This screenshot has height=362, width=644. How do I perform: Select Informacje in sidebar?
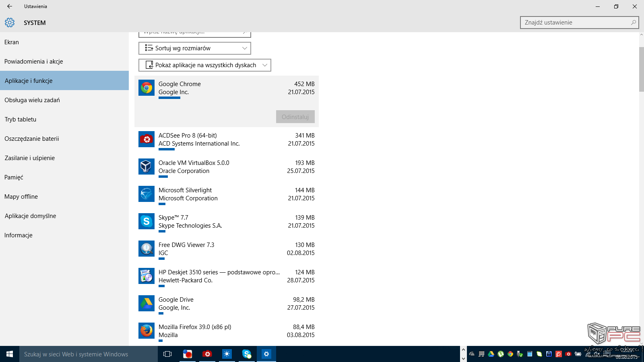pos(64,235)
